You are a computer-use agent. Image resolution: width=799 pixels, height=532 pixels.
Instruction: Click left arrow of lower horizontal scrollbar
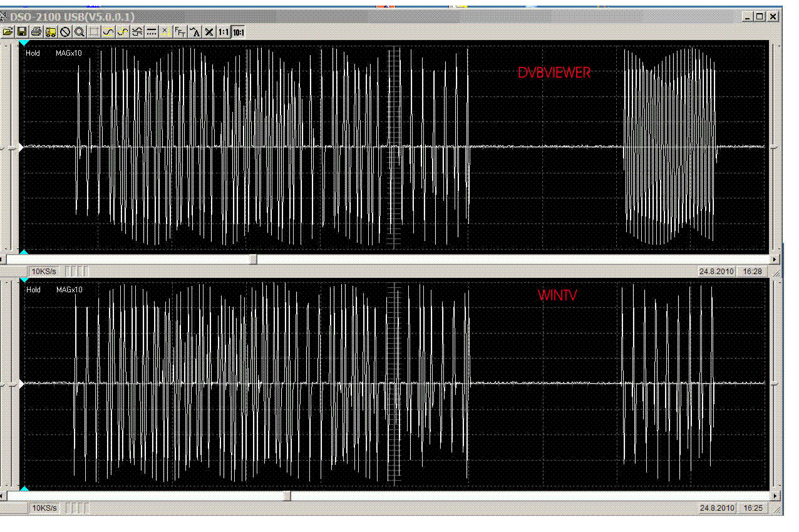click(3, 496)
